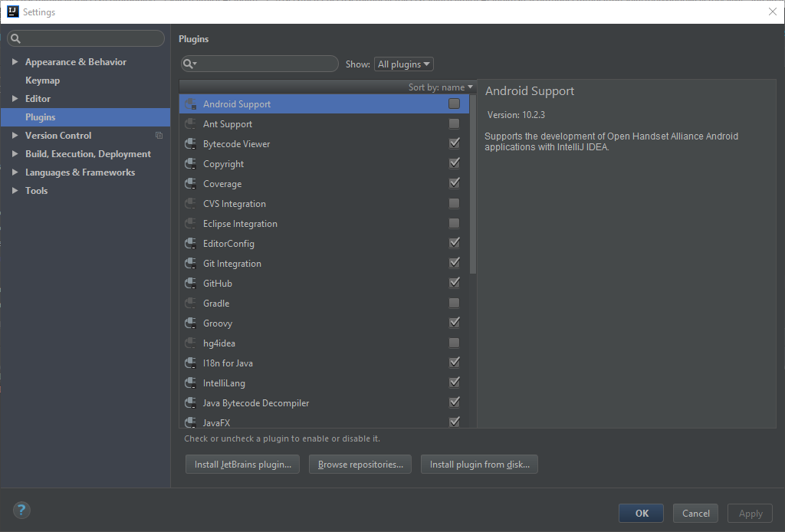Enable the Ant Support checkbox

tap(454, 123)
